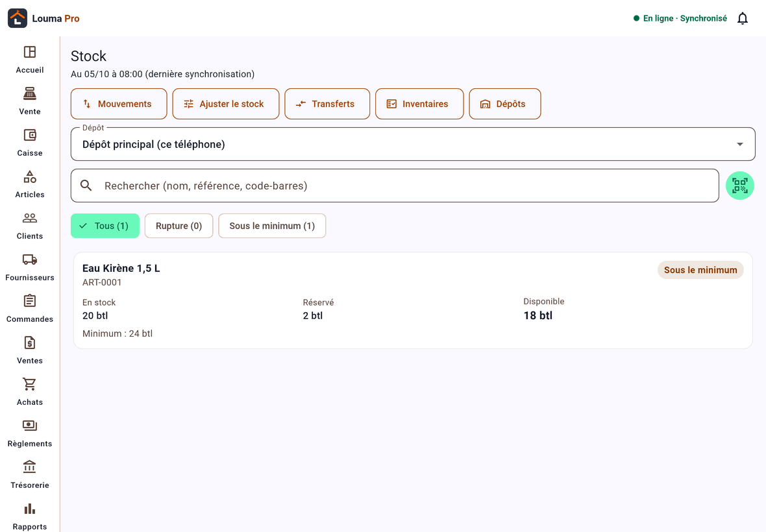The image size is (766, 532).
Task: Open the Articles shapes icon
Action: coord(30,176)
